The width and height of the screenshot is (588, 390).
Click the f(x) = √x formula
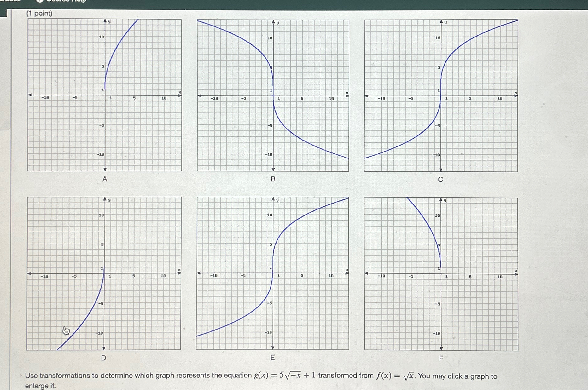point(395,376)
